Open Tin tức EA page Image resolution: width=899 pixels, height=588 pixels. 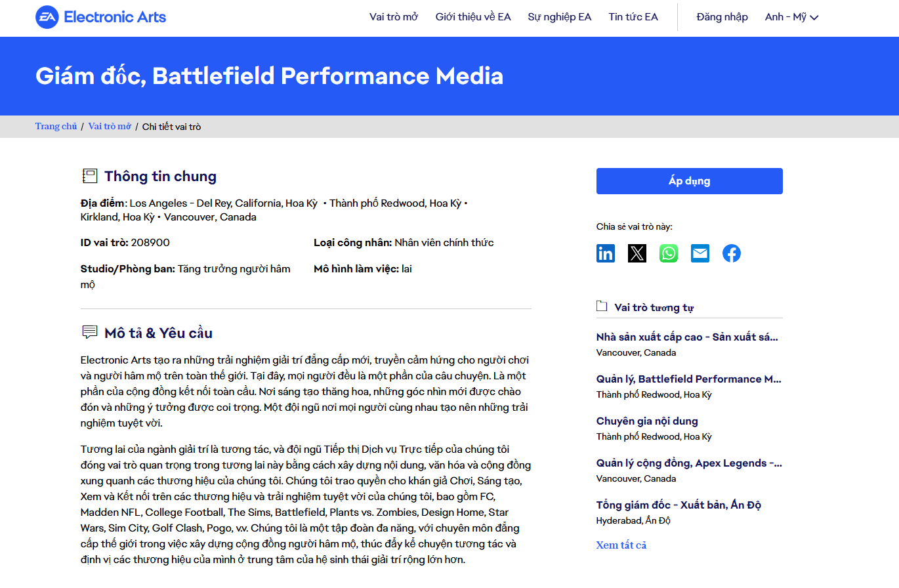(x=633, y=17)
